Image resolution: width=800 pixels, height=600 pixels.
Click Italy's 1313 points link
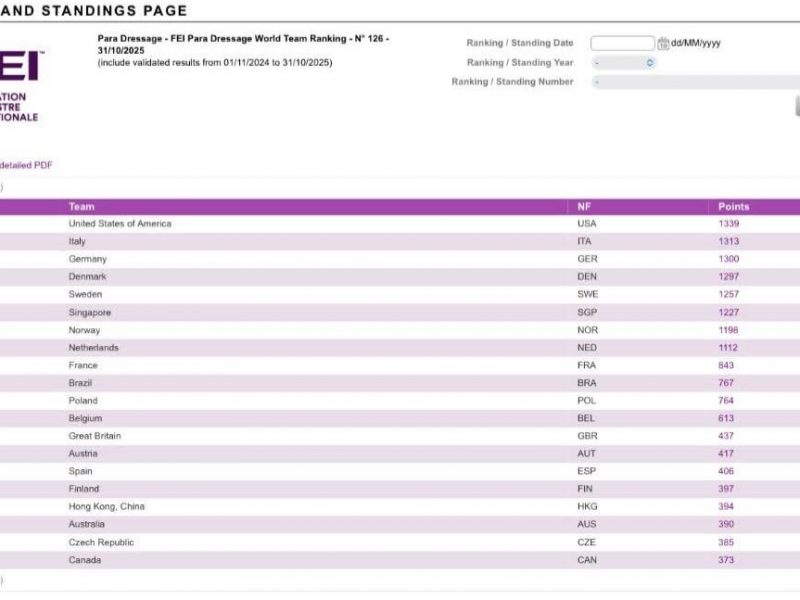(728, 241)
